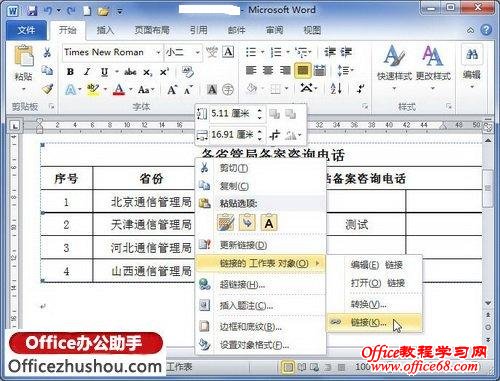Image resolution: width=500 pixels, height=381 pixels.
Task: Apply Underline formatting
Action: click(x=104, y=72)
